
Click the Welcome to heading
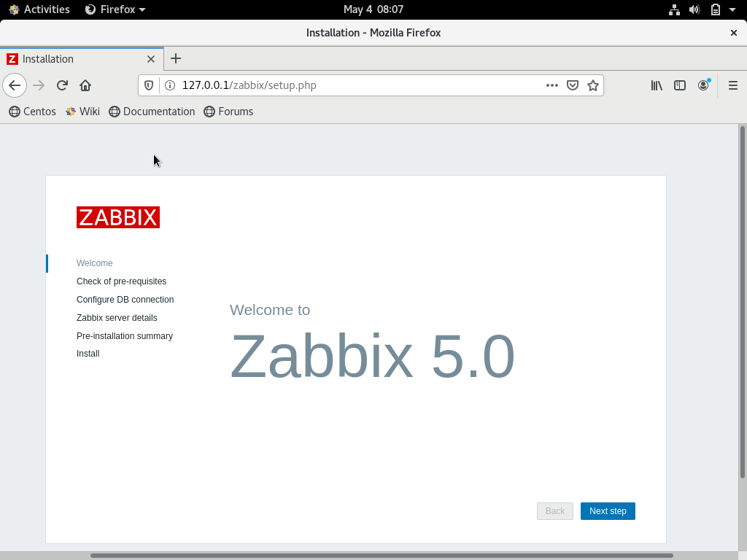270,309
